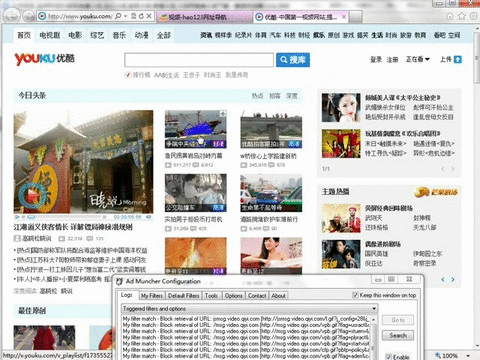The width and height of the screenshot is (480, 360).
Task: Close the Youku browser tab
Action: [x=344, y=17]
